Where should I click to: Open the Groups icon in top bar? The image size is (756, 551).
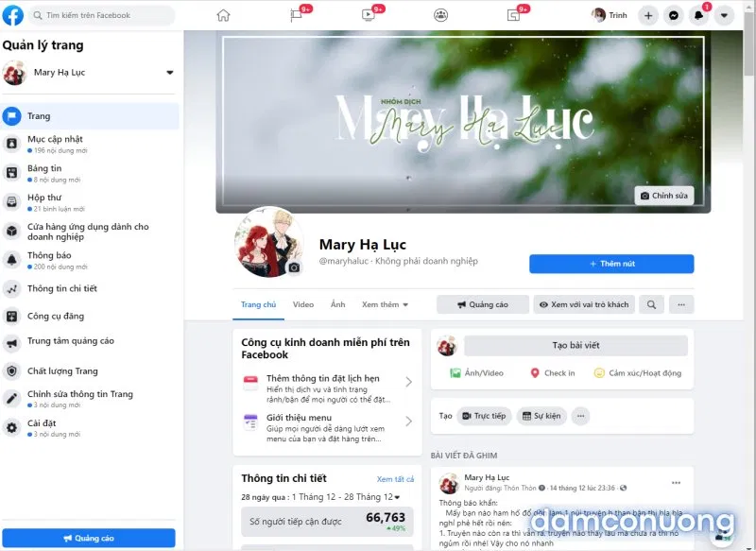pyautogui.click(x=440, y=15)
